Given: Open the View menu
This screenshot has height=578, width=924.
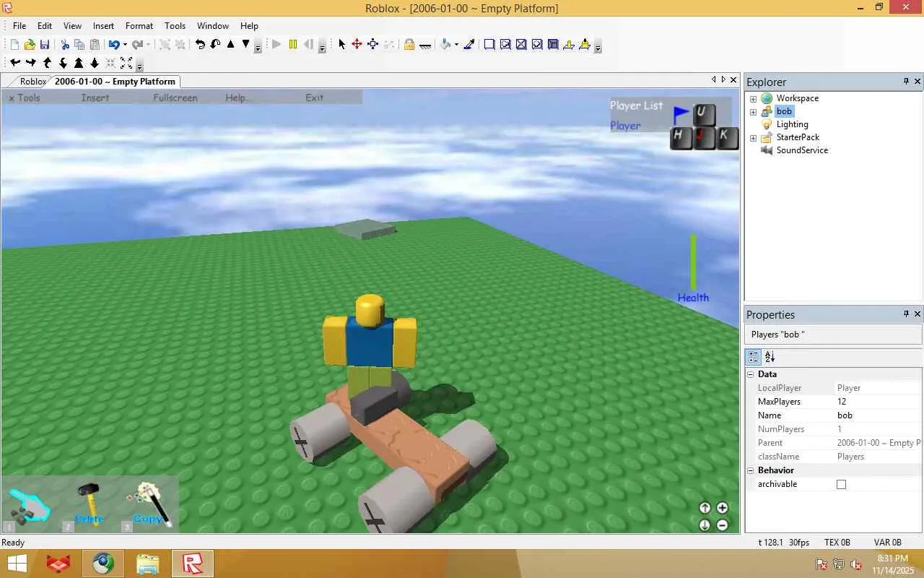Looking at the screenshot, I should 72,26.
